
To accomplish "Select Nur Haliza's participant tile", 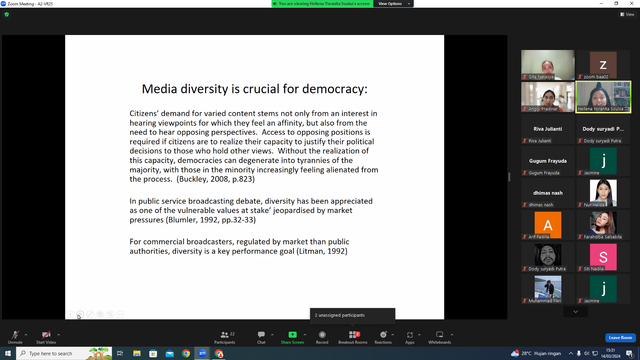I will 603,193.
